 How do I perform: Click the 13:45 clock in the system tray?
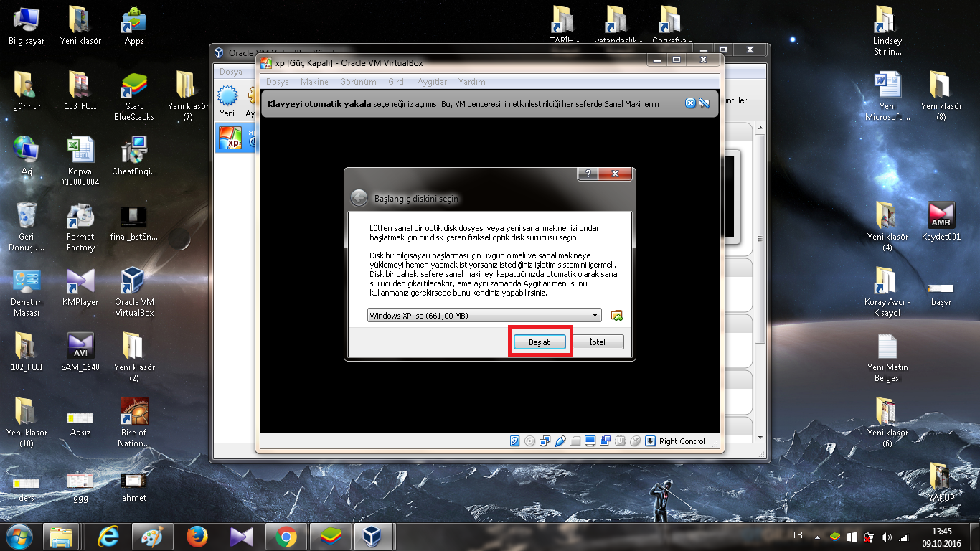coord(942,532)
